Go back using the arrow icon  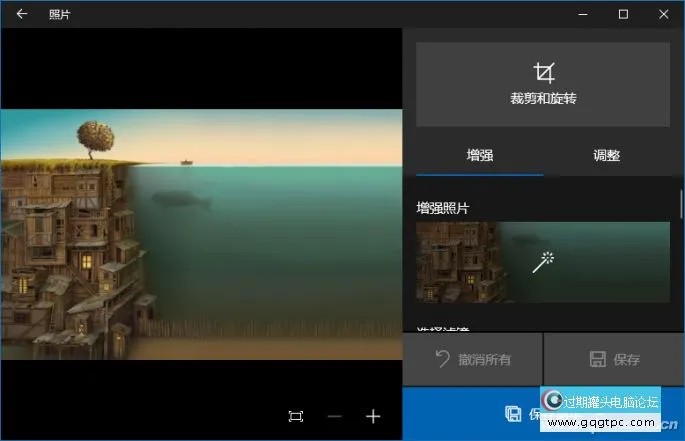21,14
